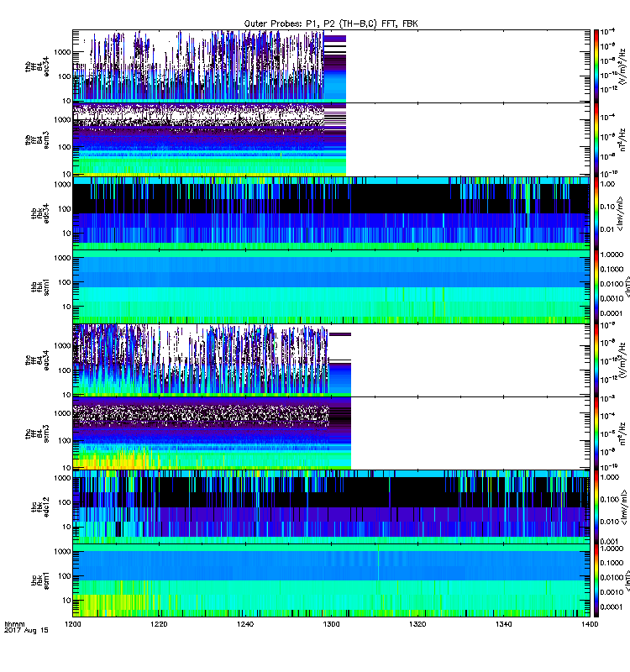
Task: Click inside the thb fff scm3 spectrogram panel
Action: [331, 139]
